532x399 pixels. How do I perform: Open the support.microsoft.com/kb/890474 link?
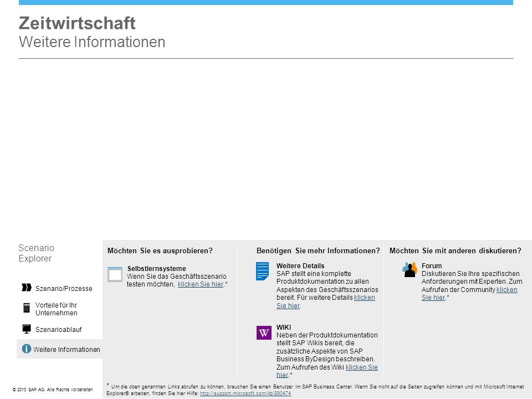pyautogui.click(x=245, y=393)
